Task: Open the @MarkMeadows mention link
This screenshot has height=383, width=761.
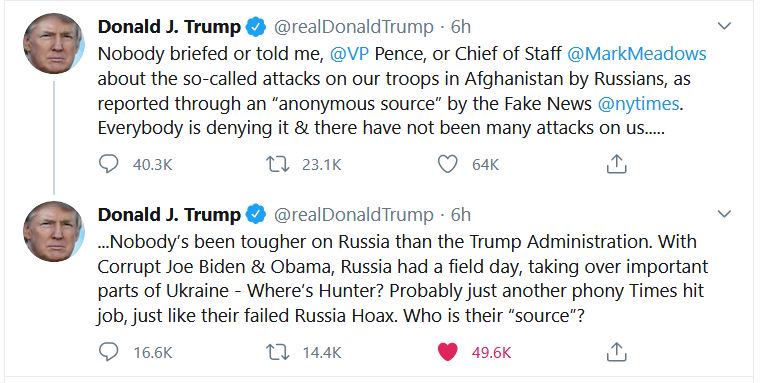Action: 637,54
